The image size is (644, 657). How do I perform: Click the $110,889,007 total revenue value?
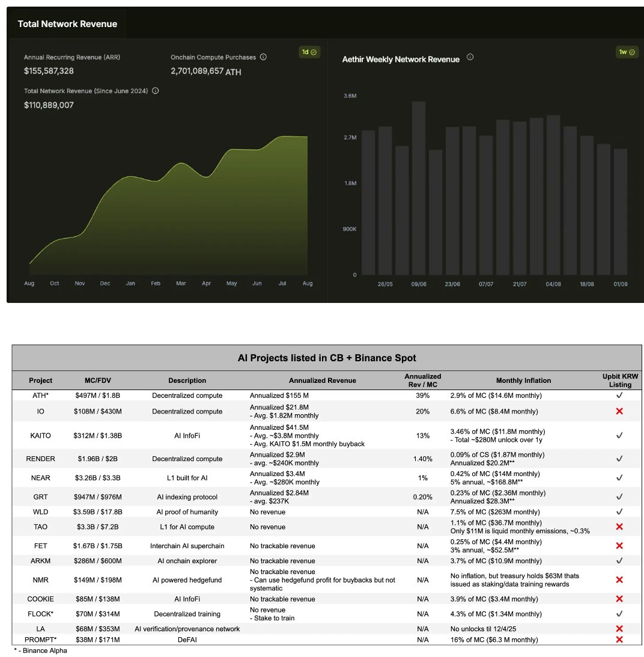49,105
